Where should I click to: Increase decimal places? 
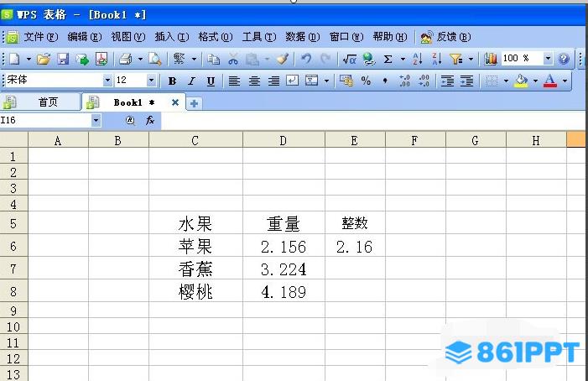[x=404, y=81]
